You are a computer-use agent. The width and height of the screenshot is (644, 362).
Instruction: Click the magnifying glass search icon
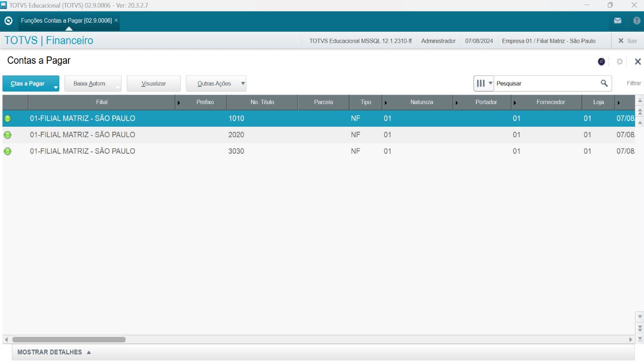tap(604, 83)
